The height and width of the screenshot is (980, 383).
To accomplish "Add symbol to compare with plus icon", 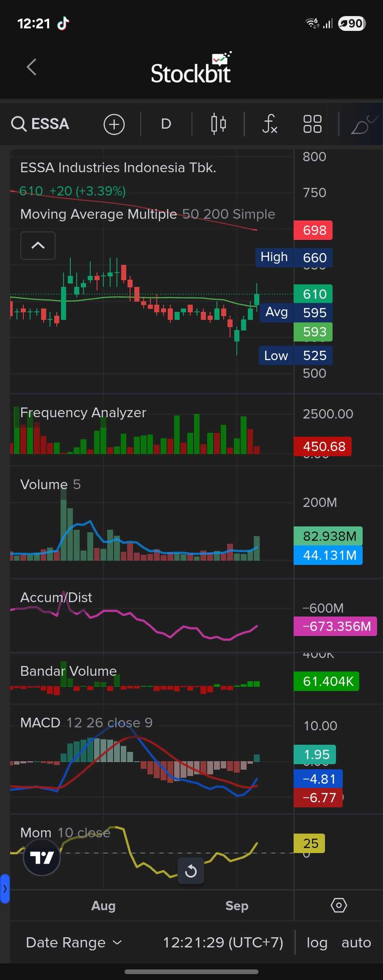I will [114, 124].
